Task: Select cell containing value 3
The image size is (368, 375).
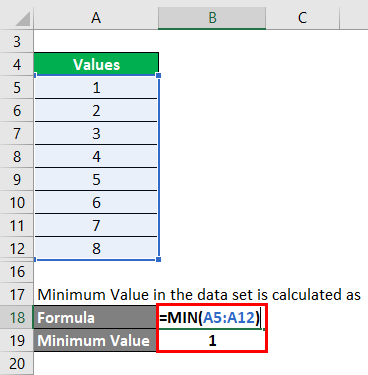Action: (x=96, y=133)
